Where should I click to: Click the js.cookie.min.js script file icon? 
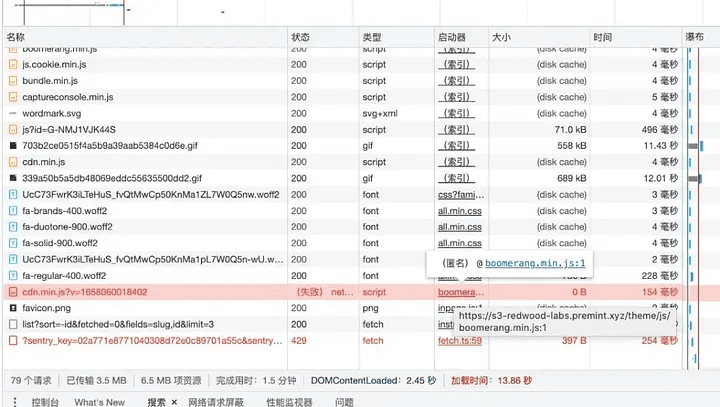click(13, 65)
